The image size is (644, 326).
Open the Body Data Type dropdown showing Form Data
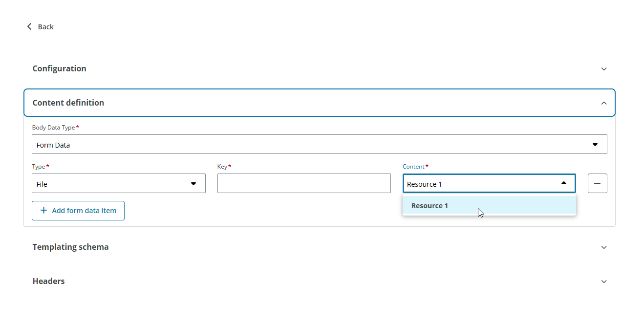click(x=320, y=144)
